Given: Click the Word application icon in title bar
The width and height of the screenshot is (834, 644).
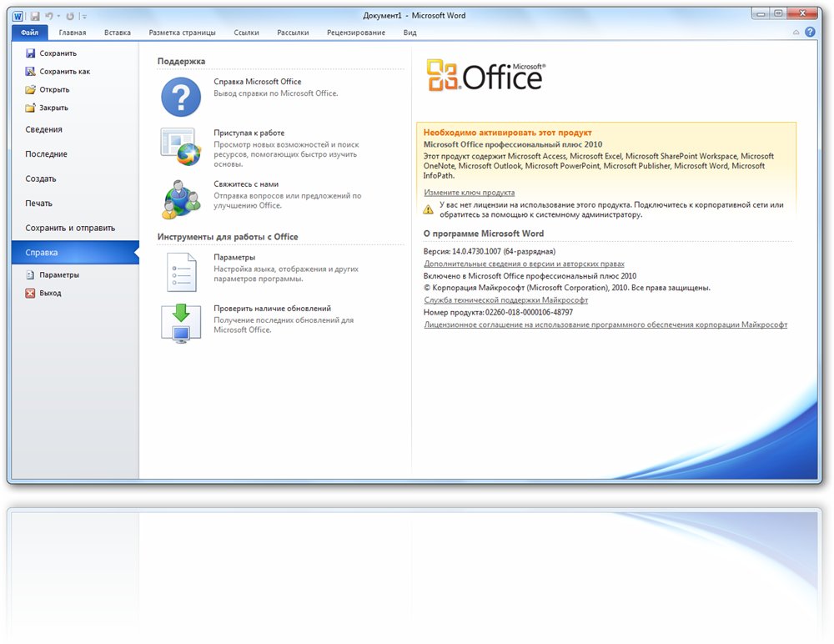Looking at the screenshot, I should coord(18,16).
